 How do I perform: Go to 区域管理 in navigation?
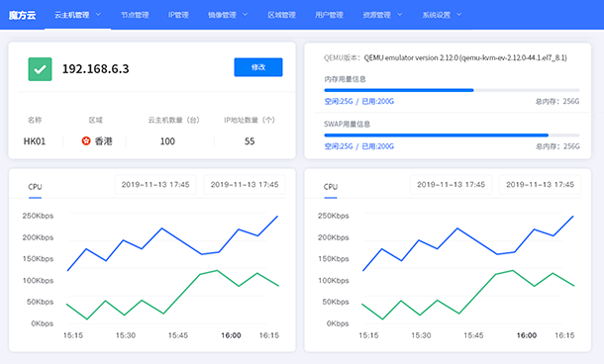click(x=281, y=15)
